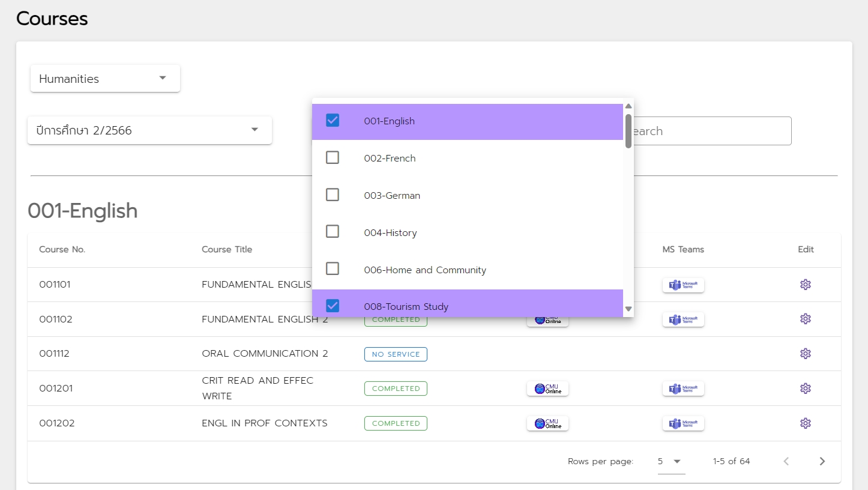Check the 002-French checkbox

pyautogui.click(x=333, y=158)
